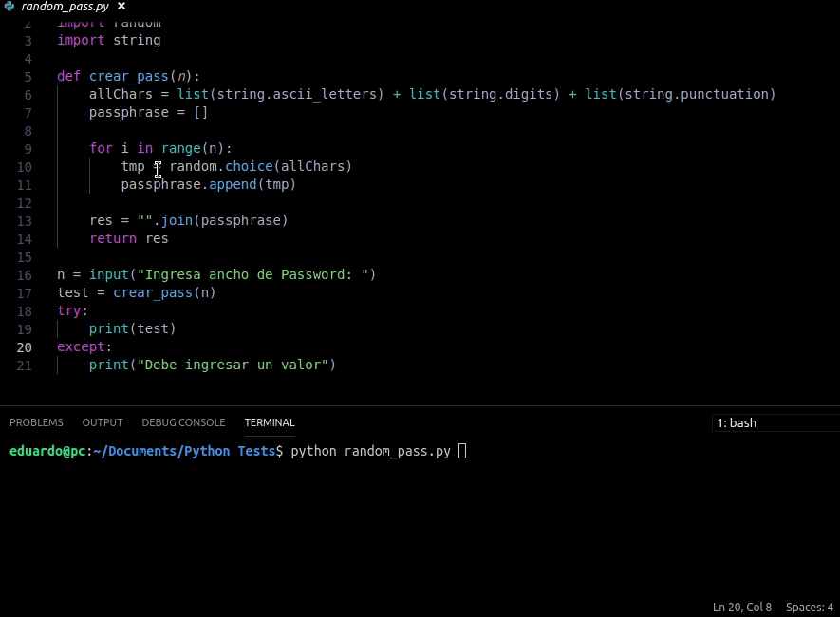Click the input() call on line 16
This screenshot has height=617, width=840.
(x=109, y=274)
